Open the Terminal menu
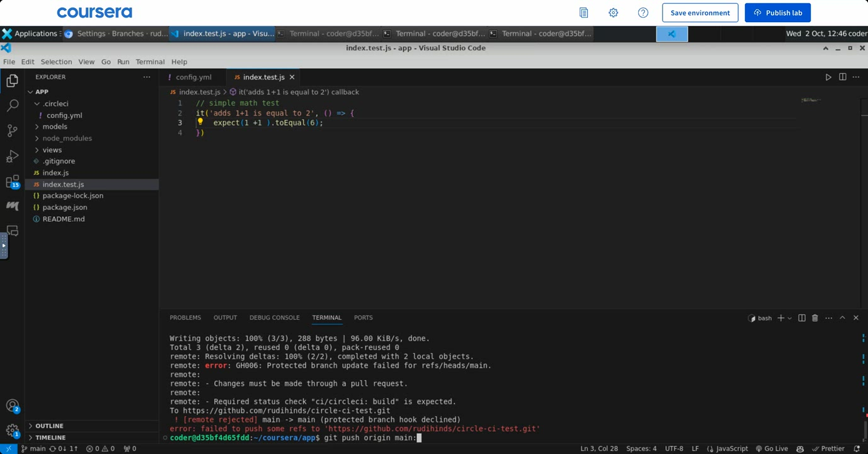 click(150, 62)
